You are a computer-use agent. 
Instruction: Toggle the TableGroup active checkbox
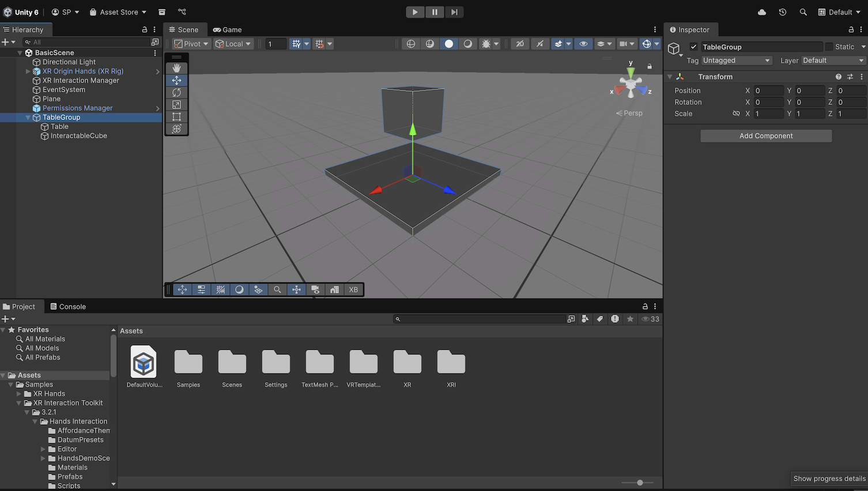tap(693, 47)
